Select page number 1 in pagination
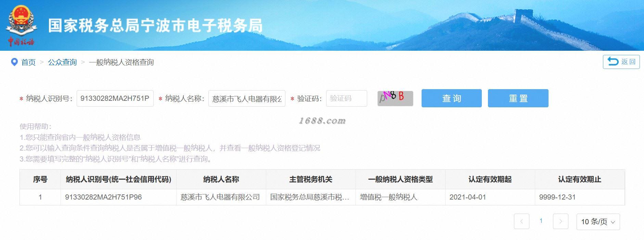This screenshot has width=644, height=240. click(x=541, y=221)
